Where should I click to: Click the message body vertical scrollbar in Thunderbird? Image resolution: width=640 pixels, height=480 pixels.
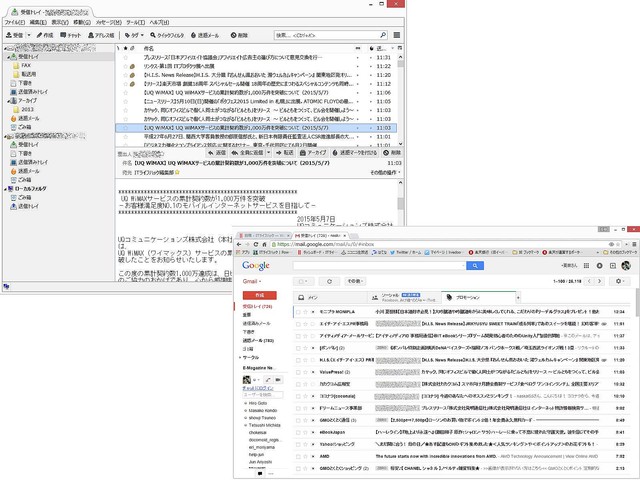pyautogui.click(x=400, y=204)
